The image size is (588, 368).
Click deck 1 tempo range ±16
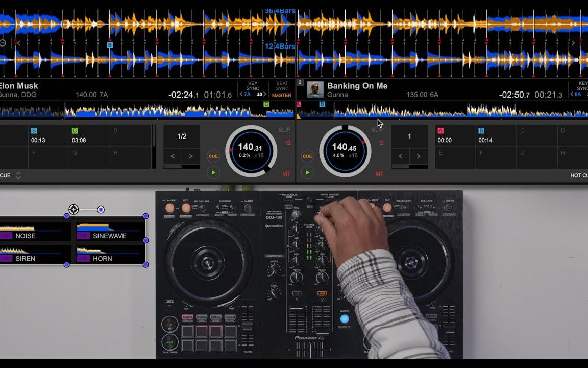259,155
